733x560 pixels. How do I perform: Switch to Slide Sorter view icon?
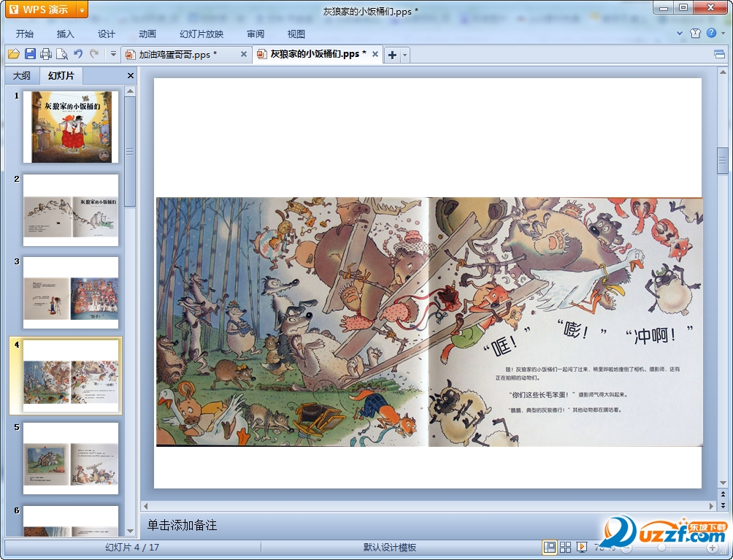[x=565, y=547]
